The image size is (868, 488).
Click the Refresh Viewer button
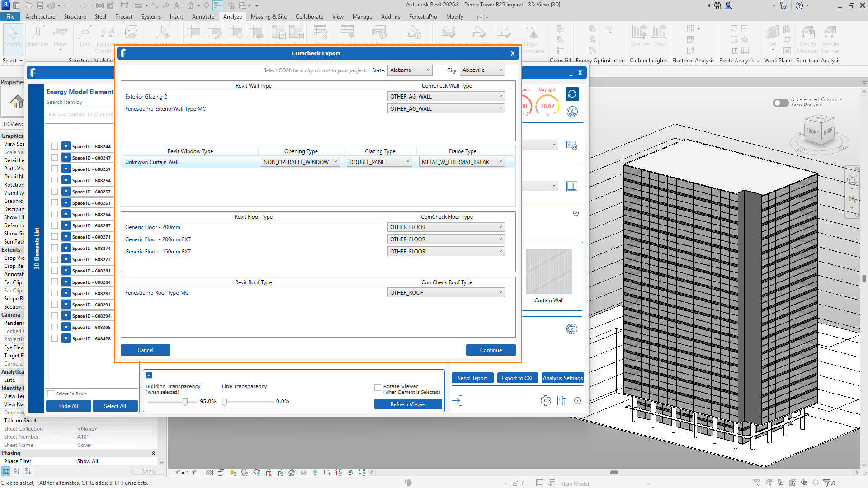pyautogui.click(x=408, y=404)
